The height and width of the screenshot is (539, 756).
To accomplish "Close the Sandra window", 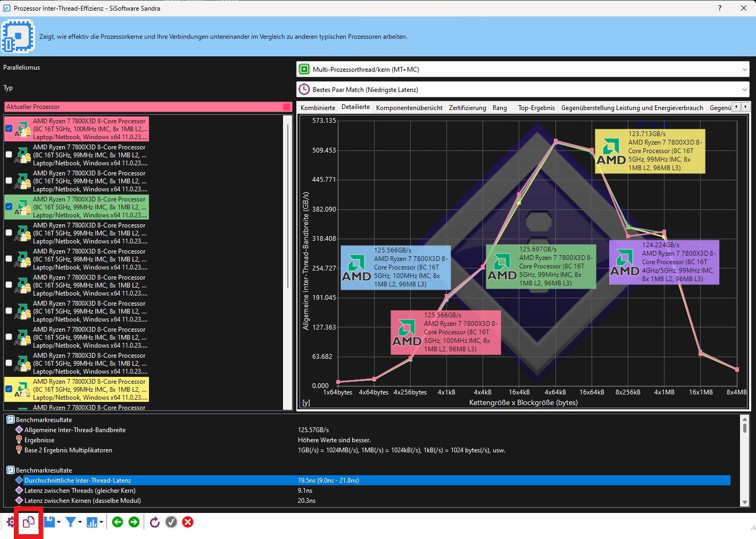I will click(x=744, y=8).
